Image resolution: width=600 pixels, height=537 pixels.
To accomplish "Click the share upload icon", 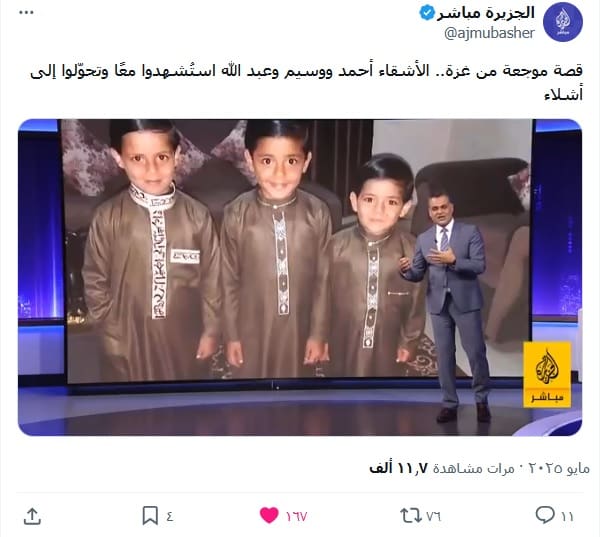I will 32,516.
